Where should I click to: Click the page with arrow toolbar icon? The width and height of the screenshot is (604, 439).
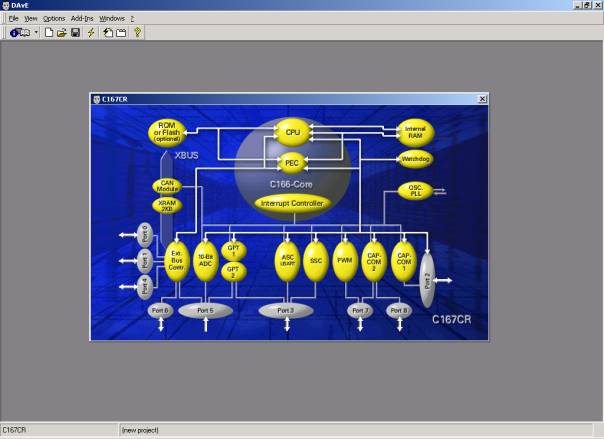click(108, 33)
